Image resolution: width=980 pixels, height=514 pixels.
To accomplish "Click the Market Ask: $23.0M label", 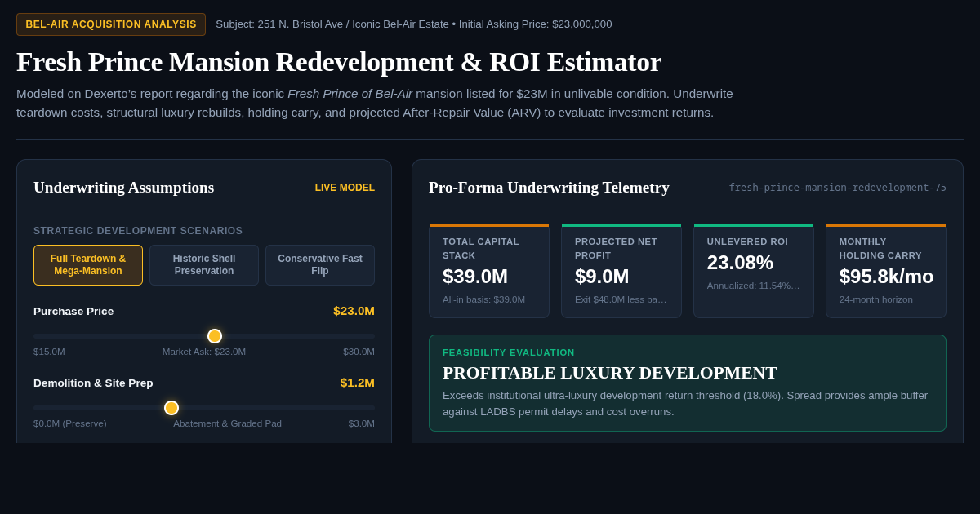I will 204,352.
